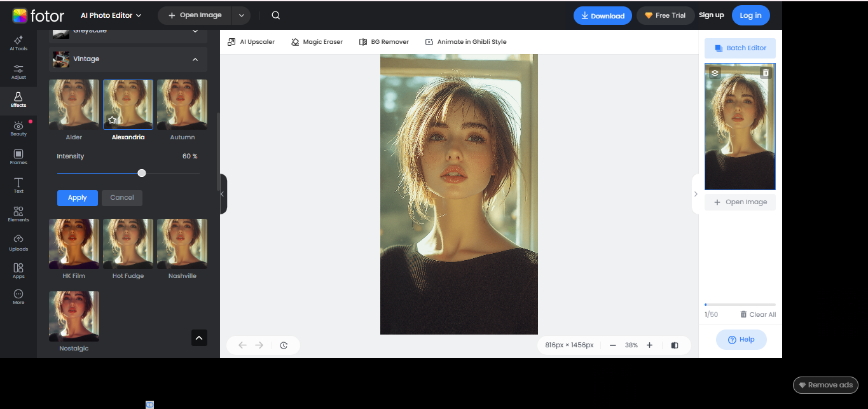Switch to Animate in Ghibli Style

465,41
